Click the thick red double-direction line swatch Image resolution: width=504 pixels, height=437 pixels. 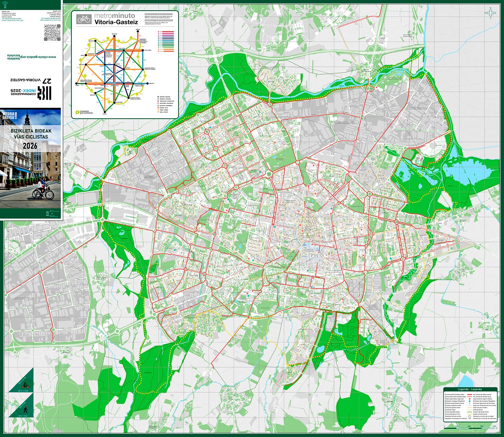point(470,394)
